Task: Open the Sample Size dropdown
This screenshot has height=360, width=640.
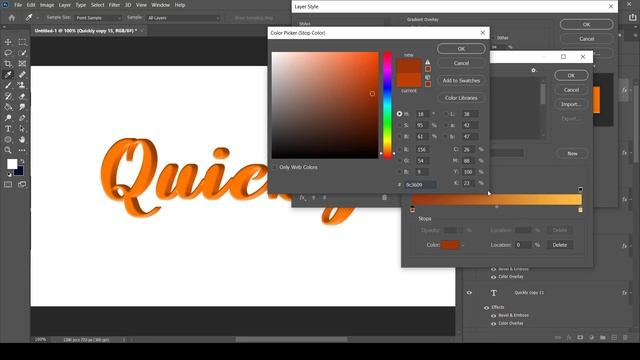Action: click(x=98, y=18)
